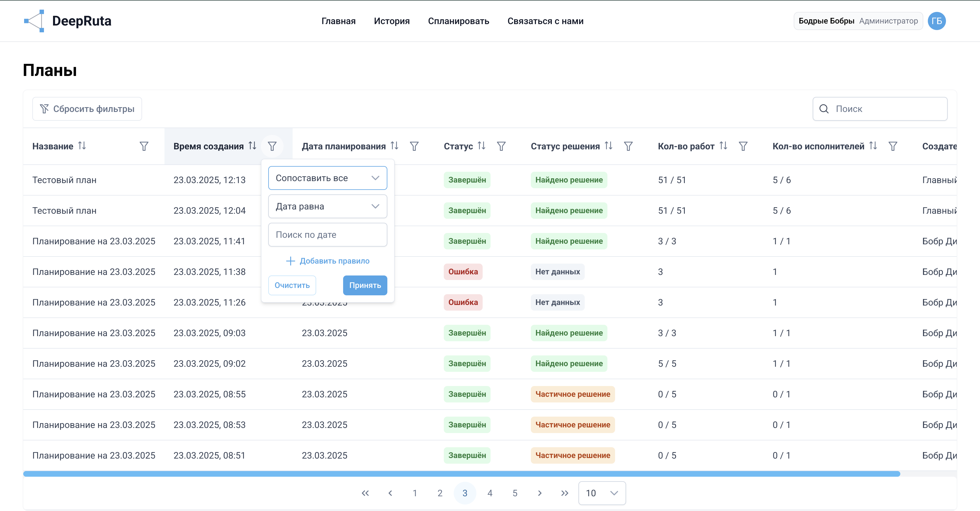Sort by Кол-во работ column

(723, 146)
